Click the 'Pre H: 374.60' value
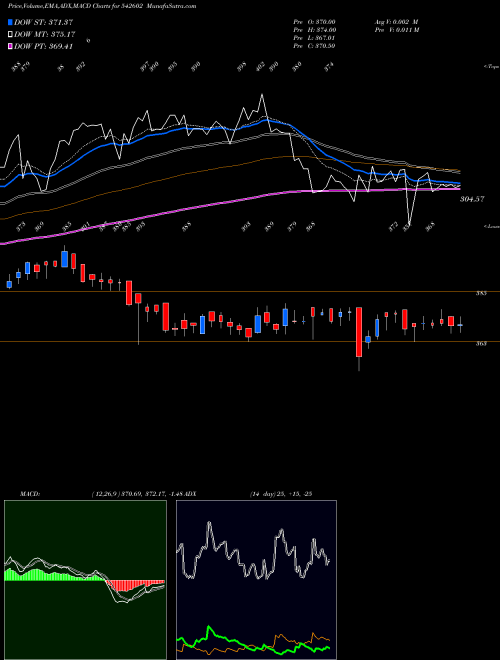 (x=314, y=29)
